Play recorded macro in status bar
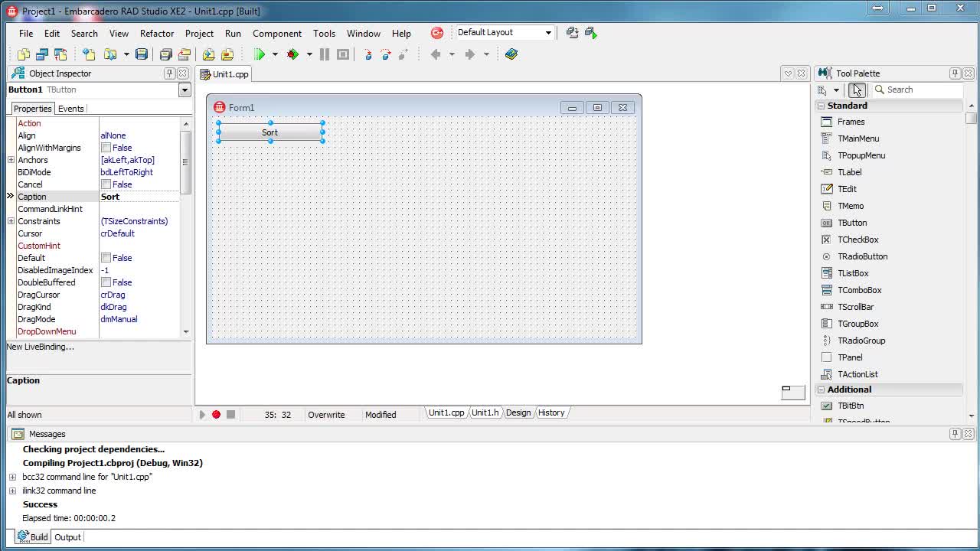This screenshot has height=551, width=980. (202, 415)
